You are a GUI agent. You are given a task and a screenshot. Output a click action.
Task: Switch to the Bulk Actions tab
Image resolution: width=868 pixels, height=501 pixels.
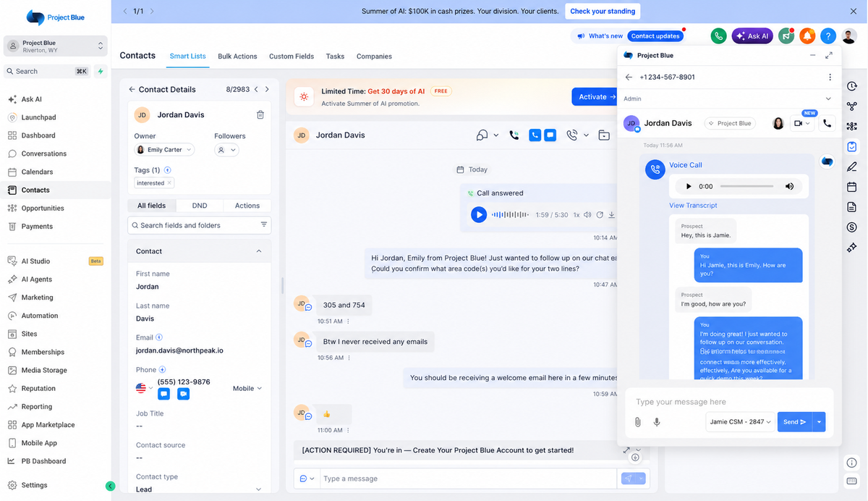(237, 56)
